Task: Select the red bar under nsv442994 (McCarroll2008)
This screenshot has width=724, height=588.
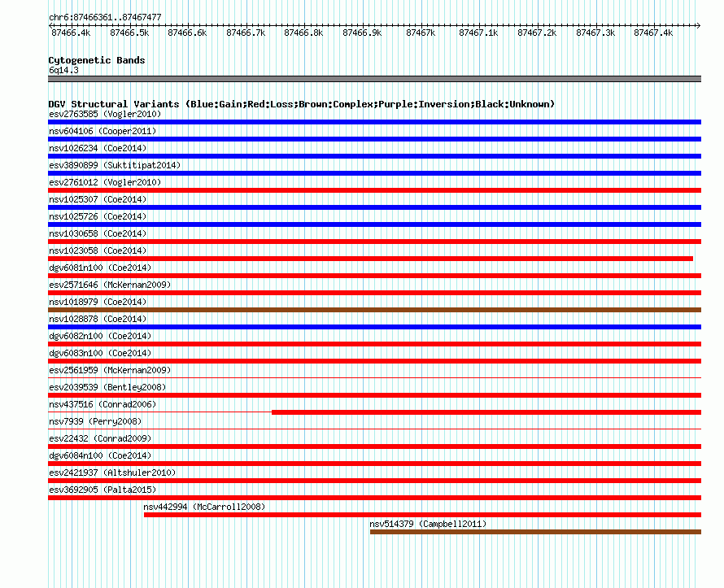Action: [x=422, y=515]
